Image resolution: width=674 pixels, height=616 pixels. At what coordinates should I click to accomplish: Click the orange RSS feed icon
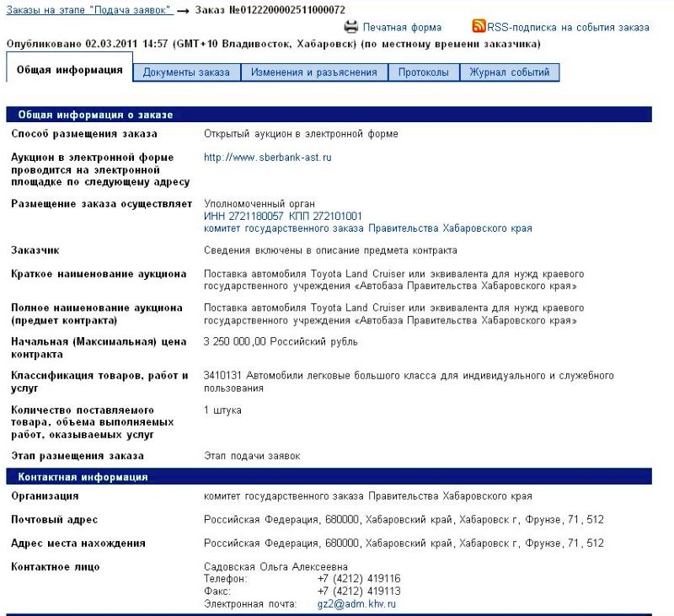click(x=479, y=26)
